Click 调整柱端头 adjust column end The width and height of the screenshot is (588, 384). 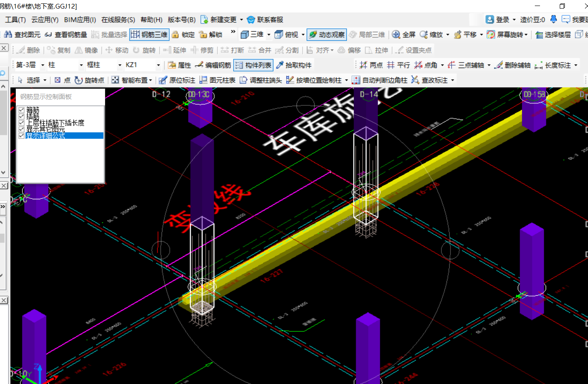[x=261, y=80]
